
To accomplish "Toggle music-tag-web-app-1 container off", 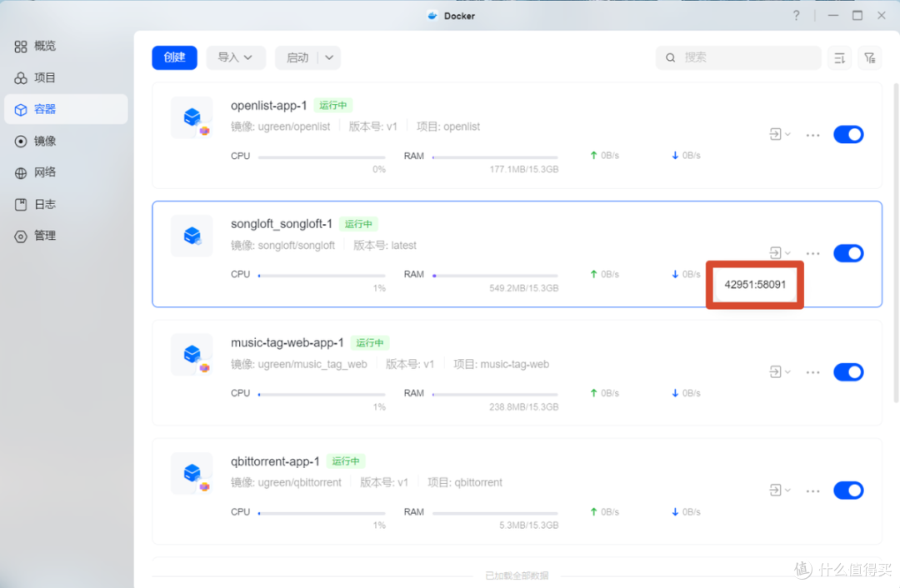I will 848,371.
